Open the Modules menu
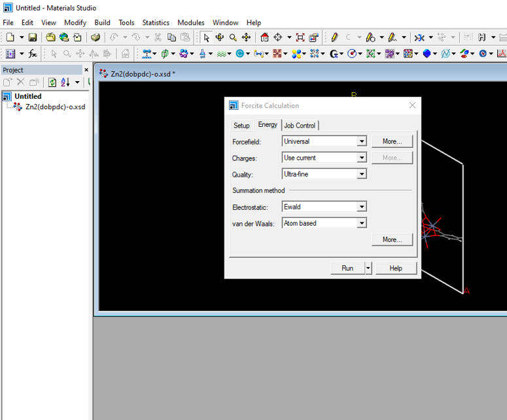Screen dimensions: 507x420 coord(190,22)
